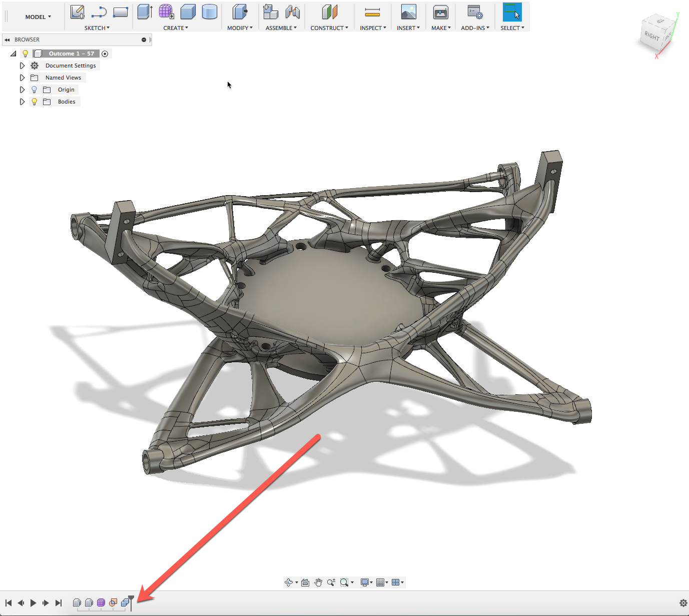The height and width of the screenshot is (616, 689).
Task: Open the MODEL workspace dropdown
Action: 38,17
